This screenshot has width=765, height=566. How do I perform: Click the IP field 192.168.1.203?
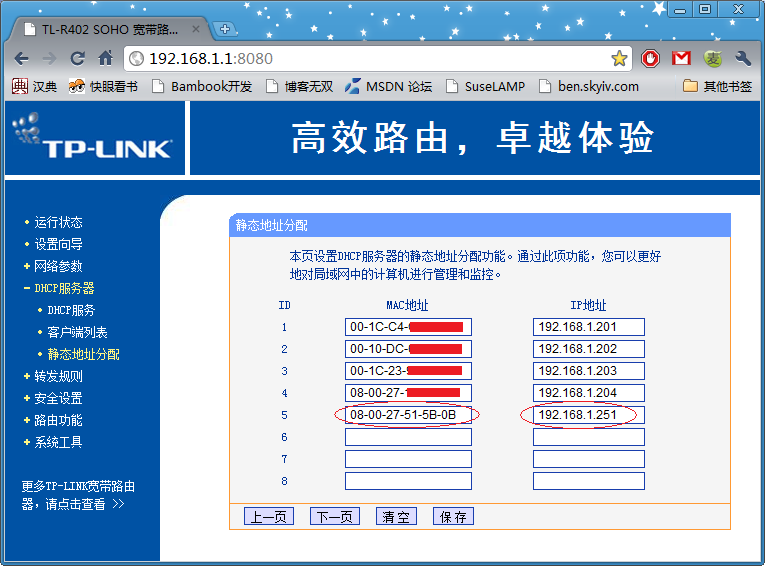[589, 371]
